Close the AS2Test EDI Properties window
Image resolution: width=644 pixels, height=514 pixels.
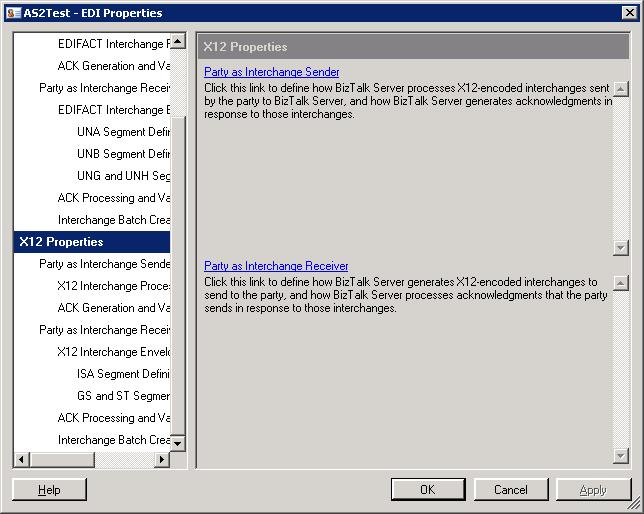pyautogui.click(x=630, y=13)
